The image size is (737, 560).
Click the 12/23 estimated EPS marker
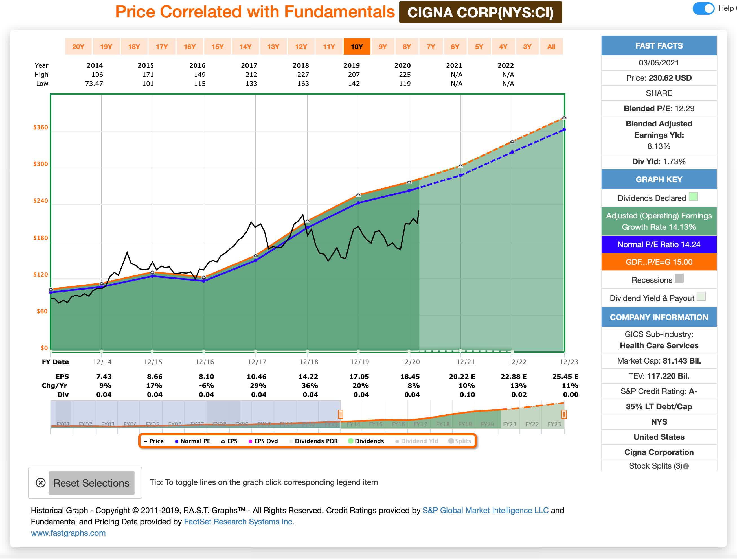(x=564, y=118)
